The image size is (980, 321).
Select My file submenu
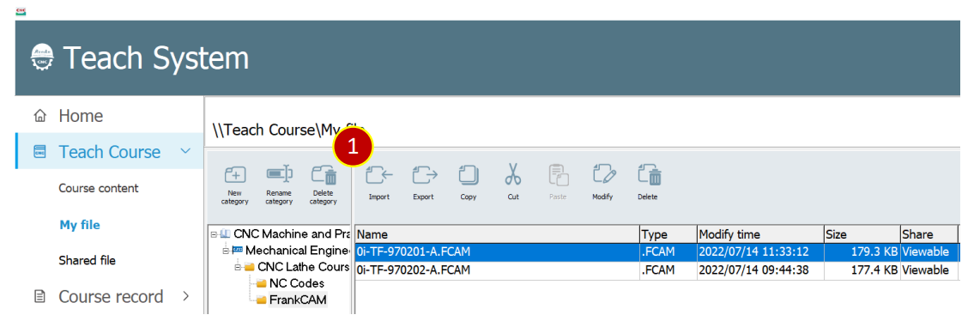[x=80, y=225]
